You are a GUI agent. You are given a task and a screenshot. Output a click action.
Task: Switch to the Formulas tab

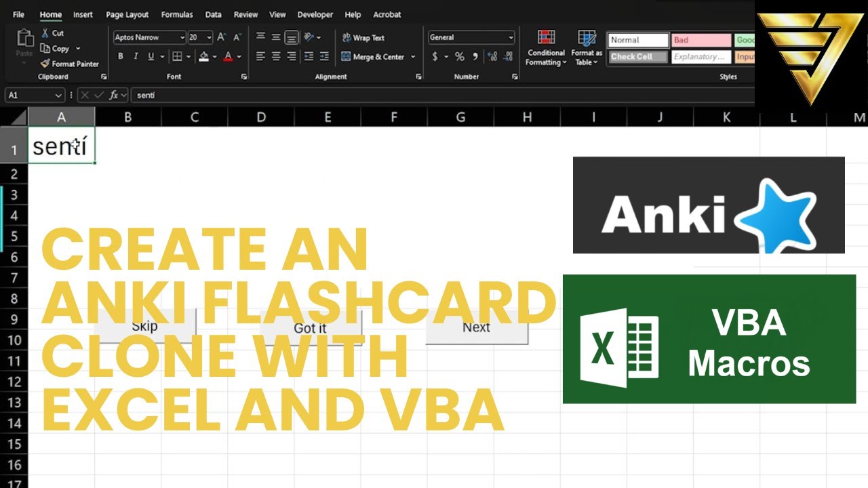[177, 14]
